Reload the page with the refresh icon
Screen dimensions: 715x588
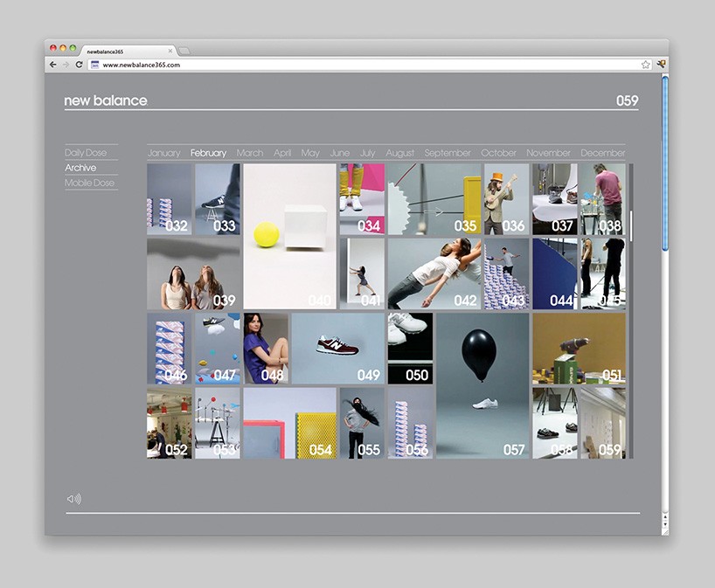tap(79, 65)
